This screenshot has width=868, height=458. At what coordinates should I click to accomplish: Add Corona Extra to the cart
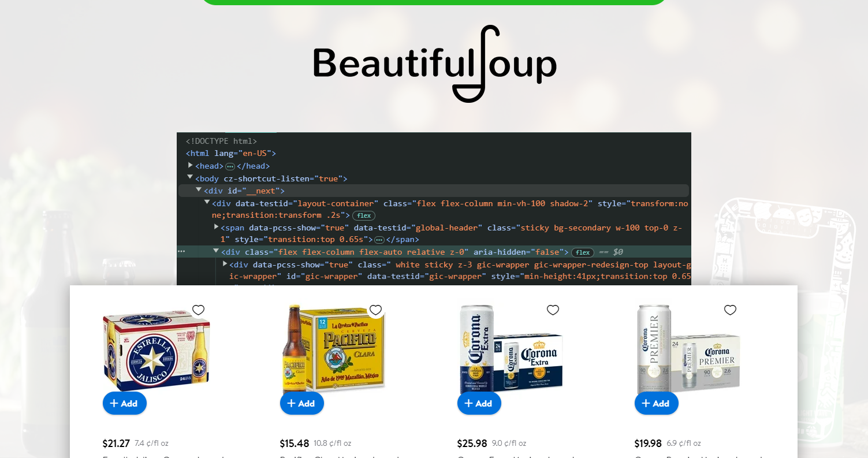479,403
